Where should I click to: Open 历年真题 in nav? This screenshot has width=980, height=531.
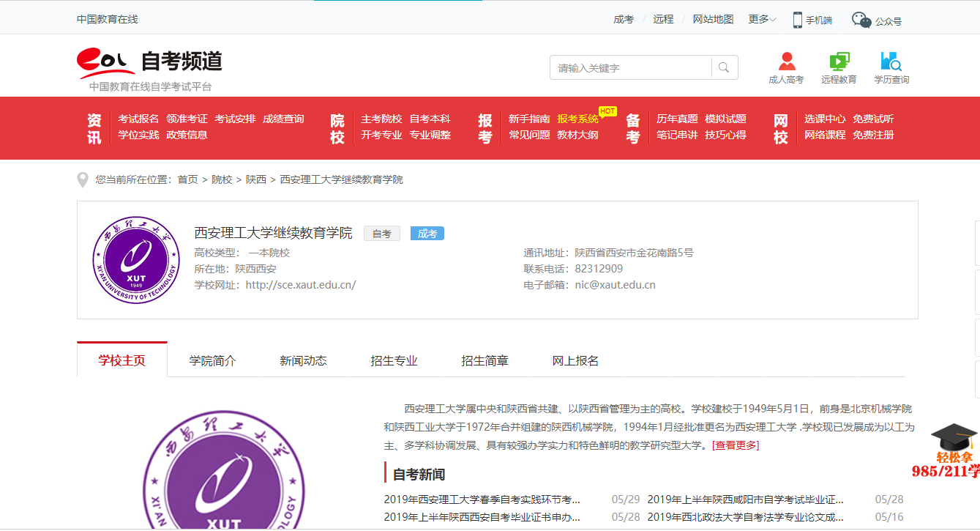[x=677, y=119]
